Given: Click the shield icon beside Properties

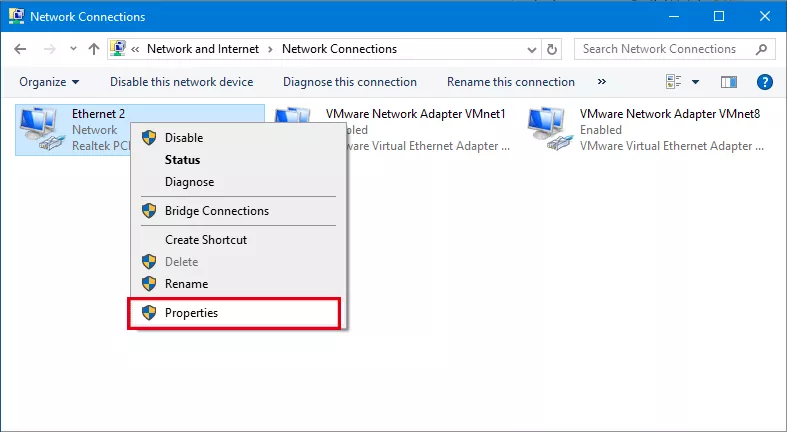Looking at the screenshot, I should pyautogui.click(x=149, y=313).
